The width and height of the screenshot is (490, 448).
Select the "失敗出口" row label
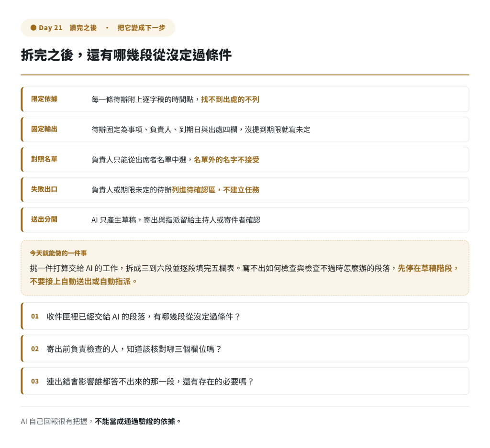(44, 189)
